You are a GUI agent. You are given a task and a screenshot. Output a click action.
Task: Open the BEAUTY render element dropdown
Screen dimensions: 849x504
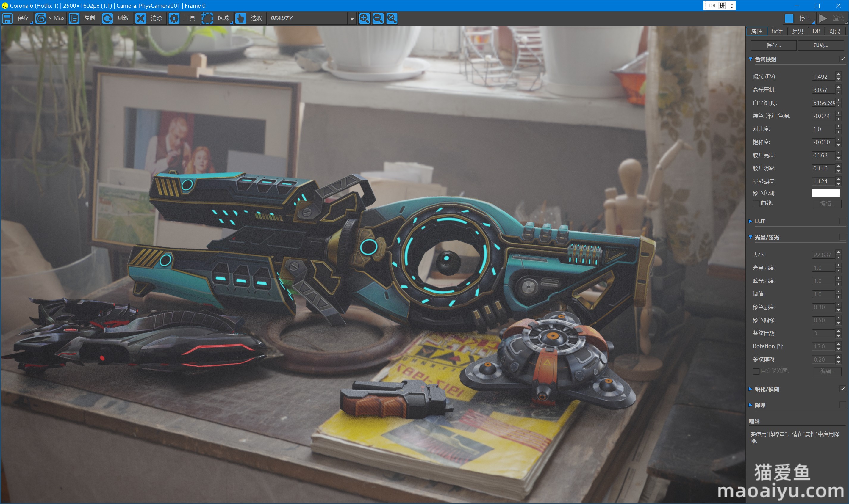tap(352, 19)
